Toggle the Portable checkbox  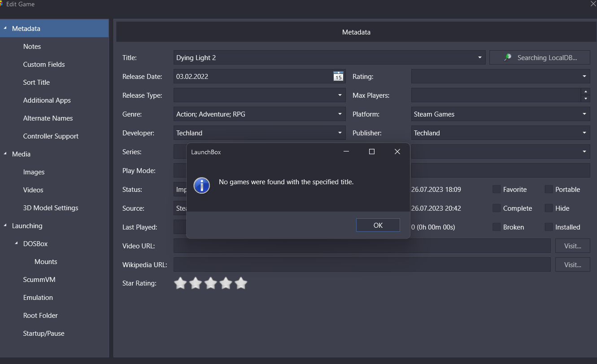coord(549,189)
